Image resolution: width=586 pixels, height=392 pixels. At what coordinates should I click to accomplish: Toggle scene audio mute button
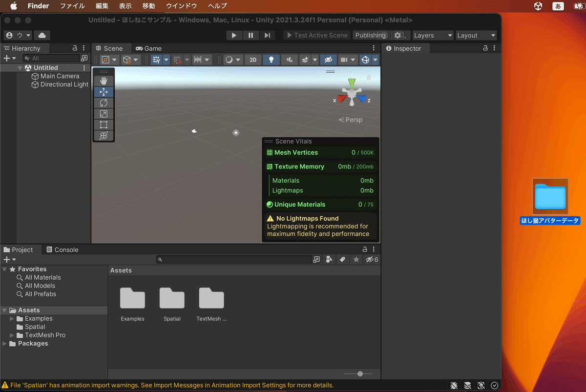pyautogui.click(x=290, y=60)
